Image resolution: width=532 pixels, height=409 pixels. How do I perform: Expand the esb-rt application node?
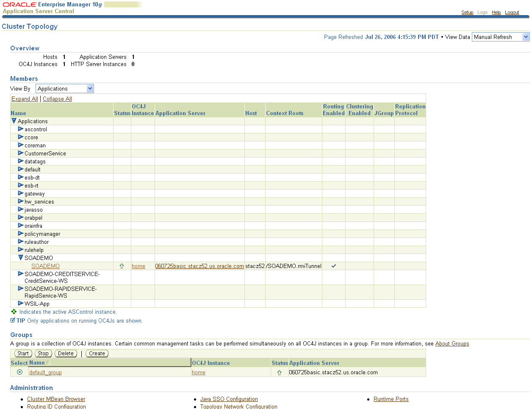point(20,185)
